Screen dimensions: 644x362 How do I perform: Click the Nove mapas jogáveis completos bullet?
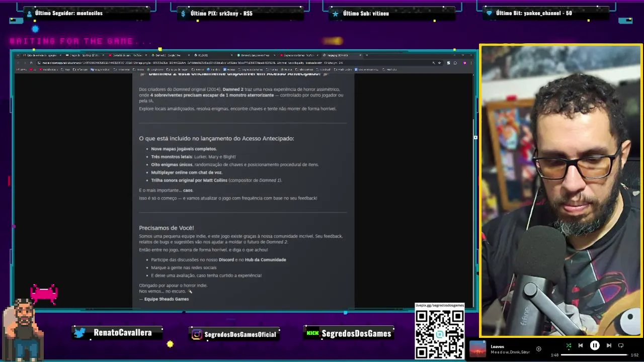[x=184, y=149]
